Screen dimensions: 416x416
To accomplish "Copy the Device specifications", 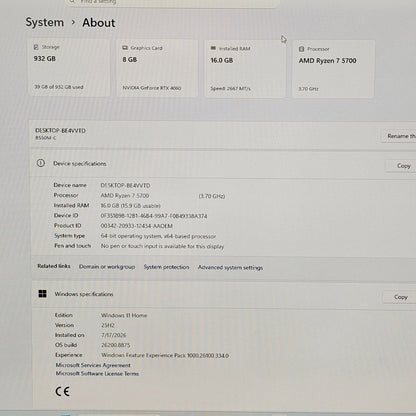I will (x=403, y=166).
